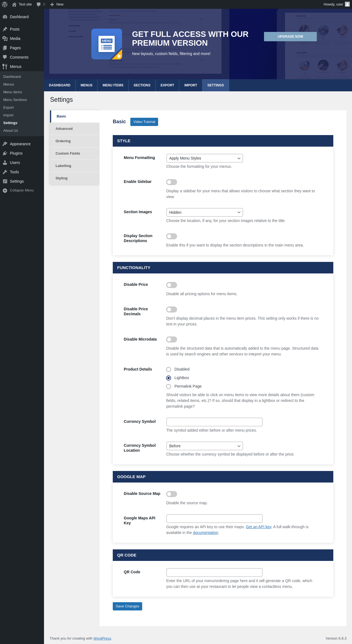Click the Menus fork and knife icon
This screenshot has width=352, height=644.
[5, 67]
